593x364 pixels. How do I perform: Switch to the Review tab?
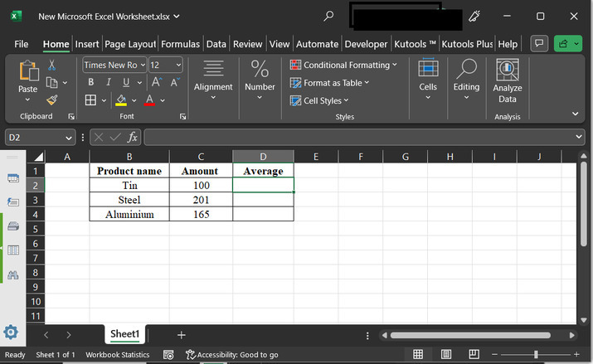click(x=247, y=44)
